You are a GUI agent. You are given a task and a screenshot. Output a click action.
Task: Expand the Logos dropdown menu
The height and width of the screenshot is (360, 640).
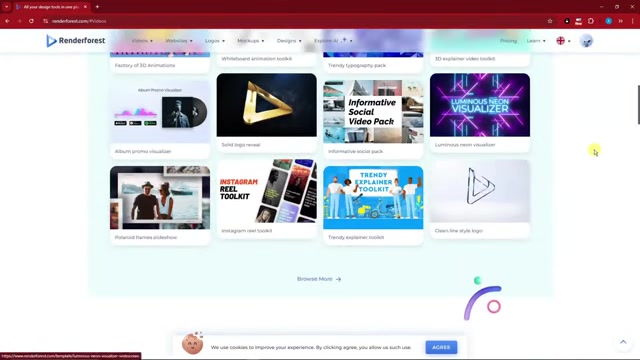[x=215, y=41]
